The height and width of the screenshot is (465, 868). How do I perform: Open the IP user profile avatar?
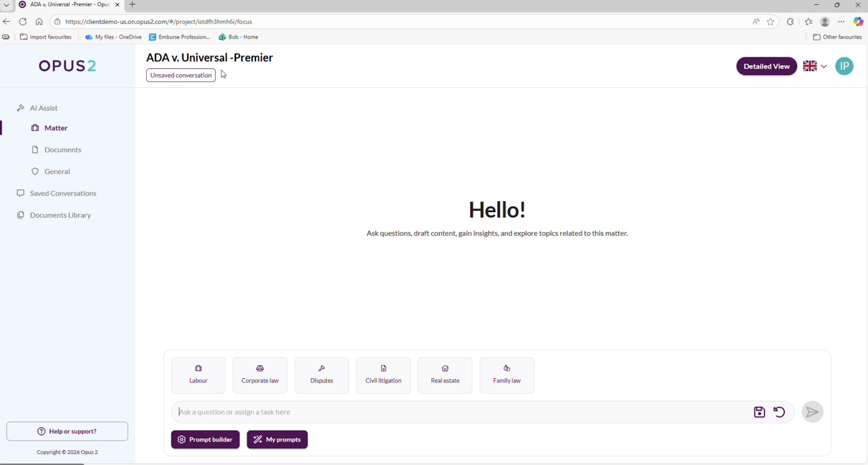click(x=844, y=66)
